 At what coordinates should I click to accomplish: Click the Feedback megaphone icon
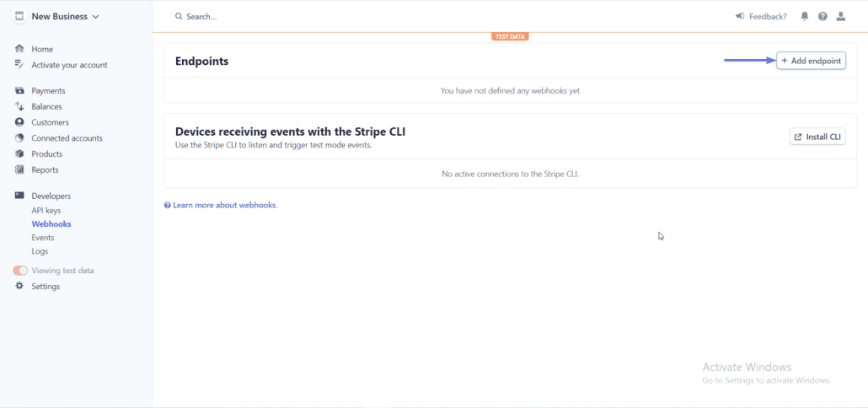click(740, 16)
